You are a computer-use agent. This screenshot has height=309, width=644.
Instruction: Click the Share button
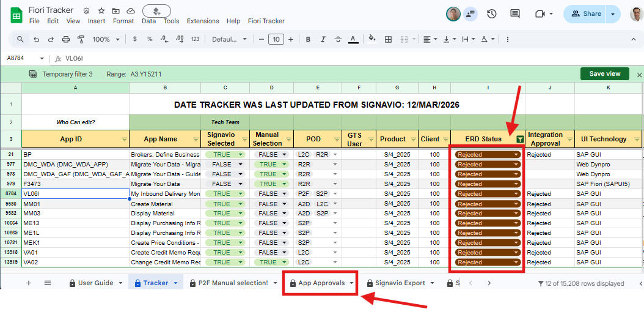(585, 13)
